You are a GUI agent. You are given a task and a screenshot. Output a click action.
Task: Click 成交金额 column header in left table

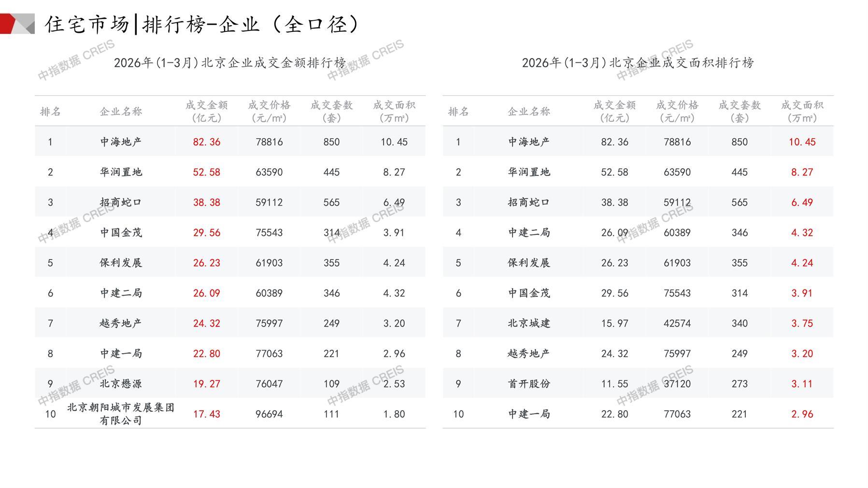click(x=206, y=111)
